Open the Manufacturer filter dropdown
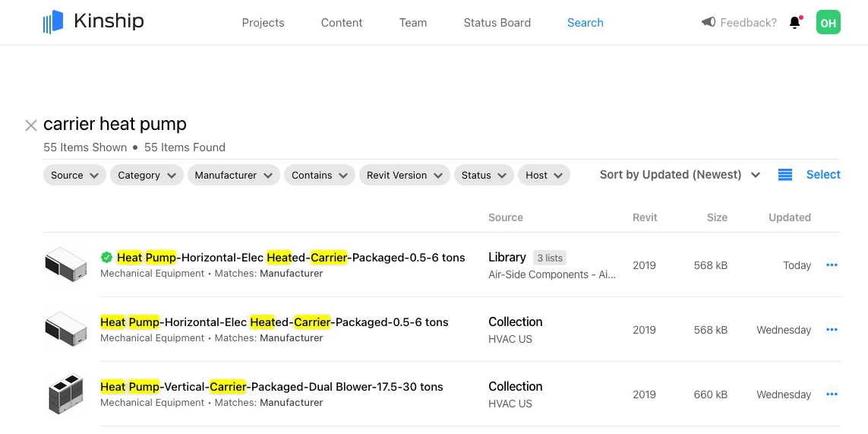This screenshot has height=434, width=868. click(x=234, y=175)
